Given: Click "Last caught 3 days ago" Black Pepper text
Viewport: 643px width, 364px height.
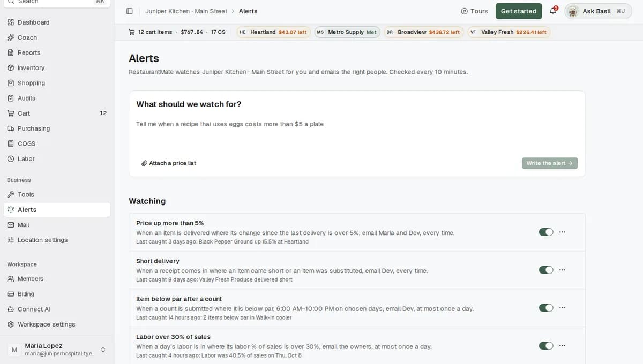Looking at the screenshot, I should [x=222, y=242].
